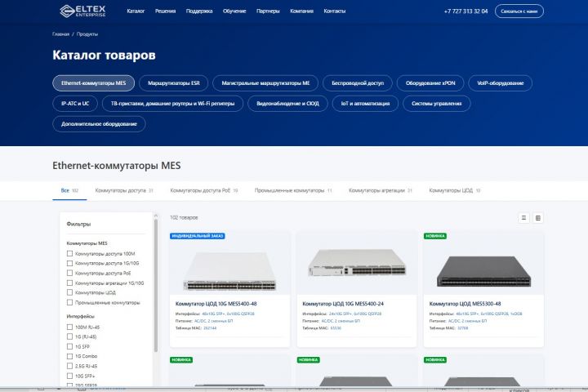Check Коммутаторы агрегации 1G/10G filter
Viewport: 588px width, 392px height.
coord(69,283)
